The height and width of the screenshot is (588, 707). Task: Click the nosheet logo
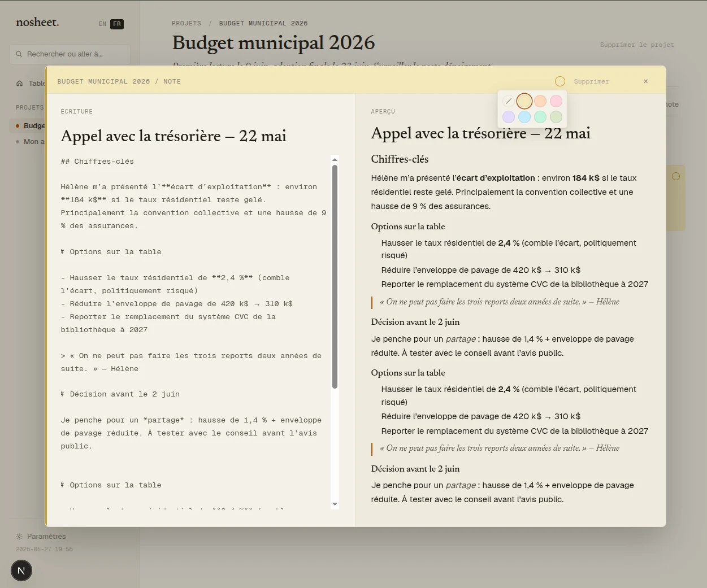(x=37, y=23)
